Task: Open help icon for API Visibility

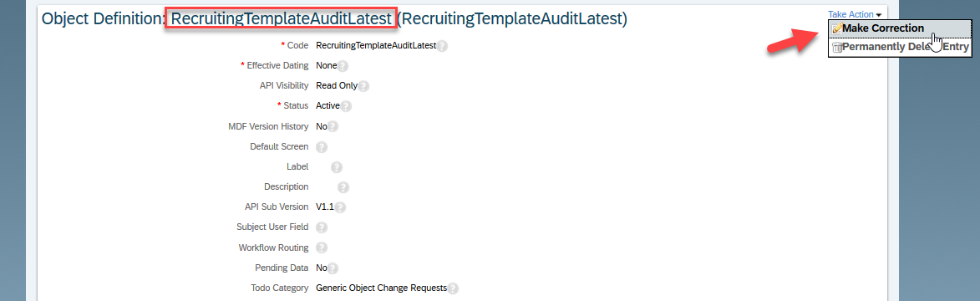Action: [363, 86]
